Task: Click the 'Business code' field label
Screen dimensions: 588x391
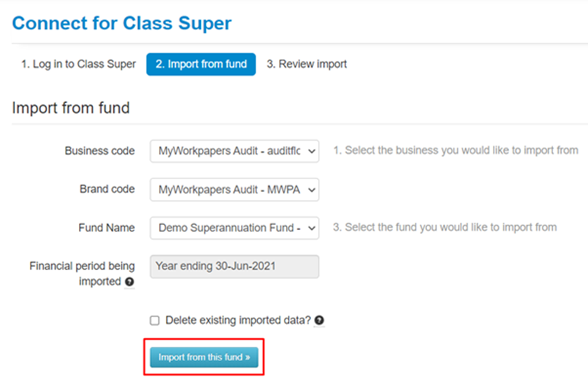Action: (99, 151)
